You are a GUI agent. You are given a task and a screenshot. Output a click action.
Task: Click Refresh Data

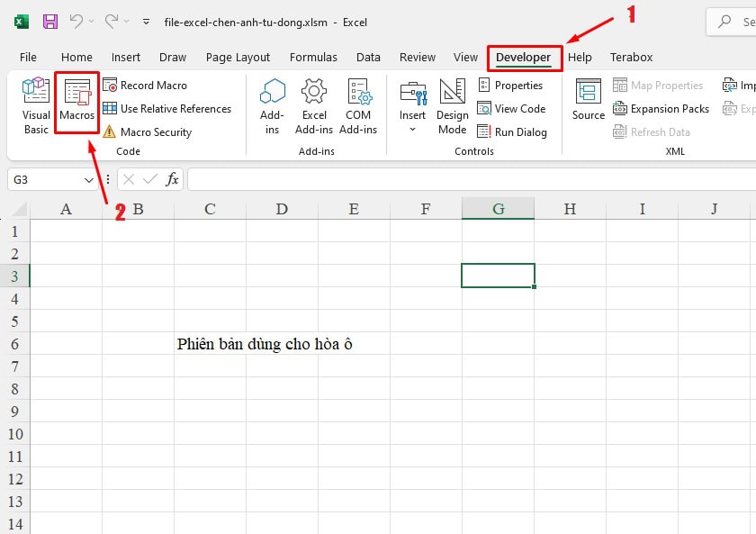coord(652,131)
